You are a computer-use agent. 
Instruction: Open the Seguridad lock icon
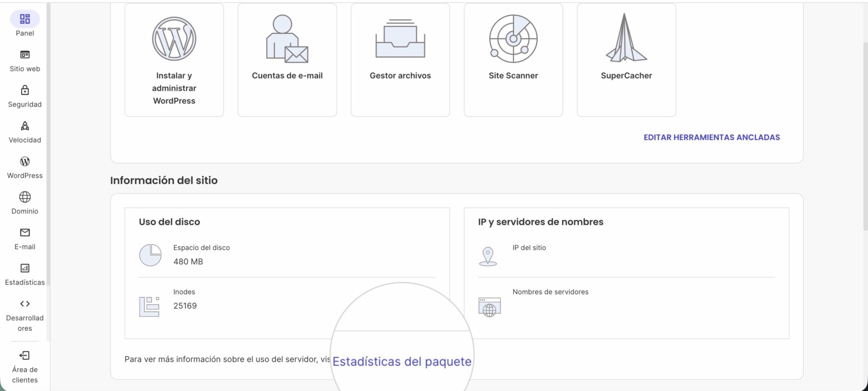pyautogui.click(x=25, y=90)
